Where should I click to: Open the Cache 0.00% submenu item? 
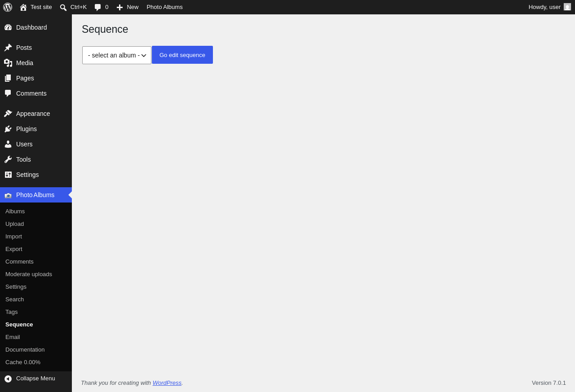coord(23,362)
